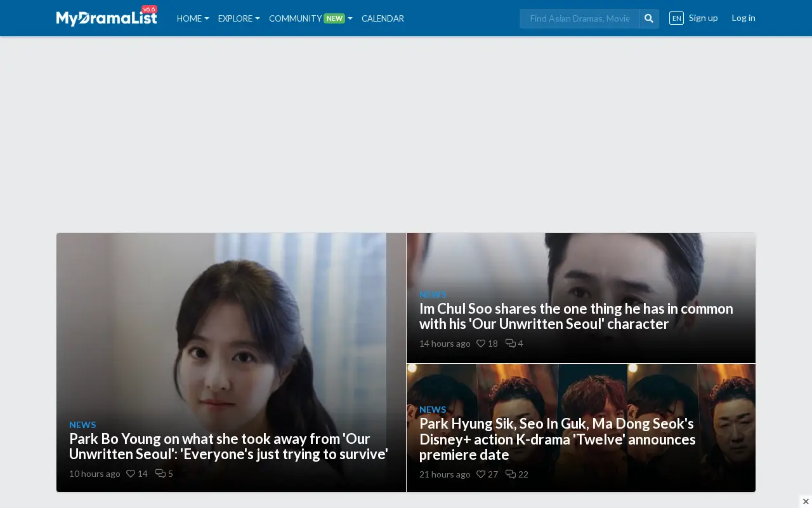This screenshot has width=812, height=508.
Task: Like the Im Chul Soo article heart
Action: pos(481,344)
